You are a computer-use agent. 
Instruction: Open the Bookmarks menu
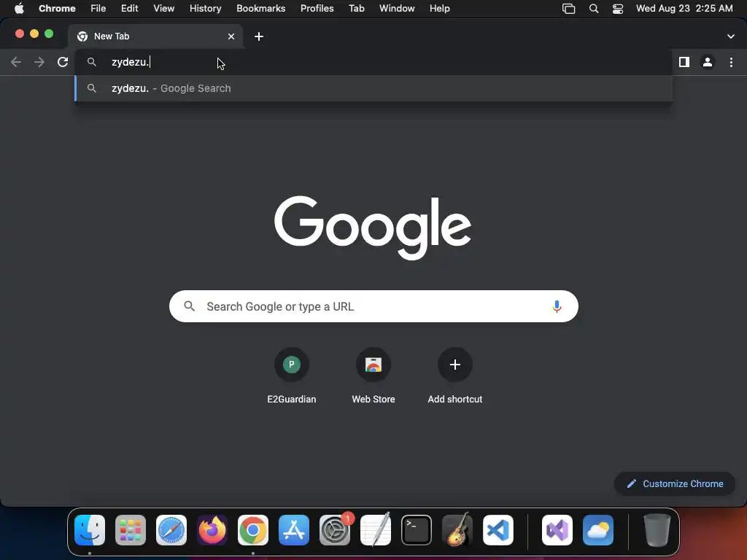point(261,8)
